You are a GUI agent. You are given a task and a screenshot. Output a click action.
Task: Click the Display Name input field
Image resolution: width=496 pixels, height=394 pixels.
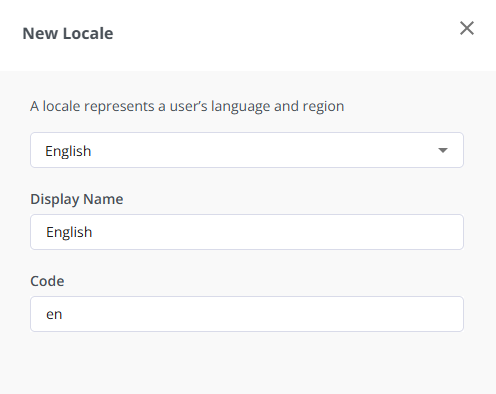[x=247, y=232]
